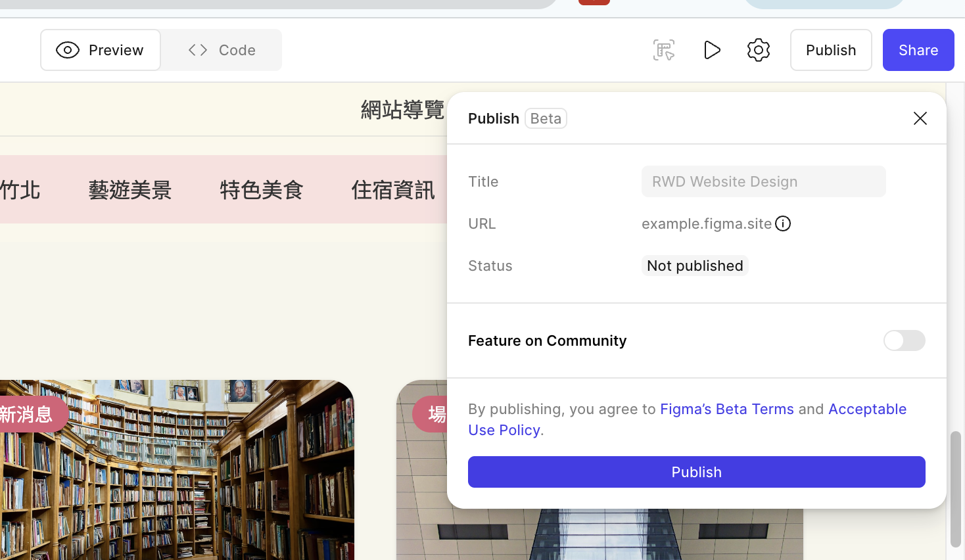
Task: Open the Figma's Beta Terms link
Action: (x=726, y=409)
